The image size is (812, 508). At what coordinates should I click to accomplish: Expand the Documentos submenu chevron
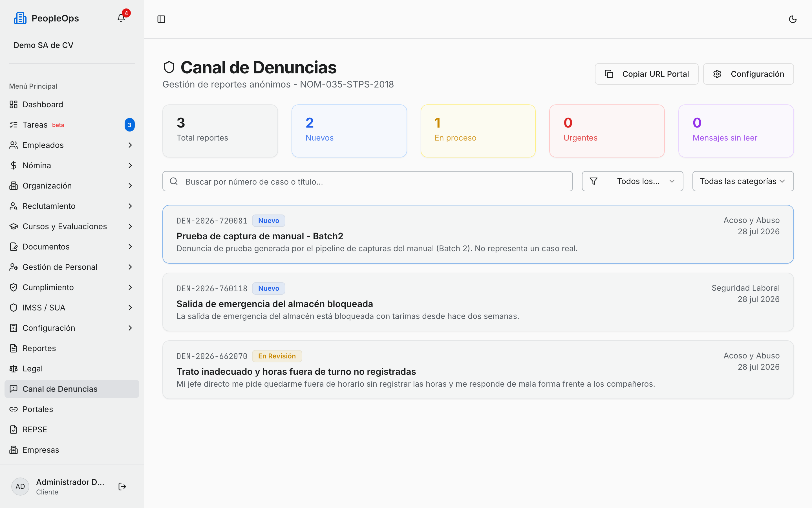(130, 247)
